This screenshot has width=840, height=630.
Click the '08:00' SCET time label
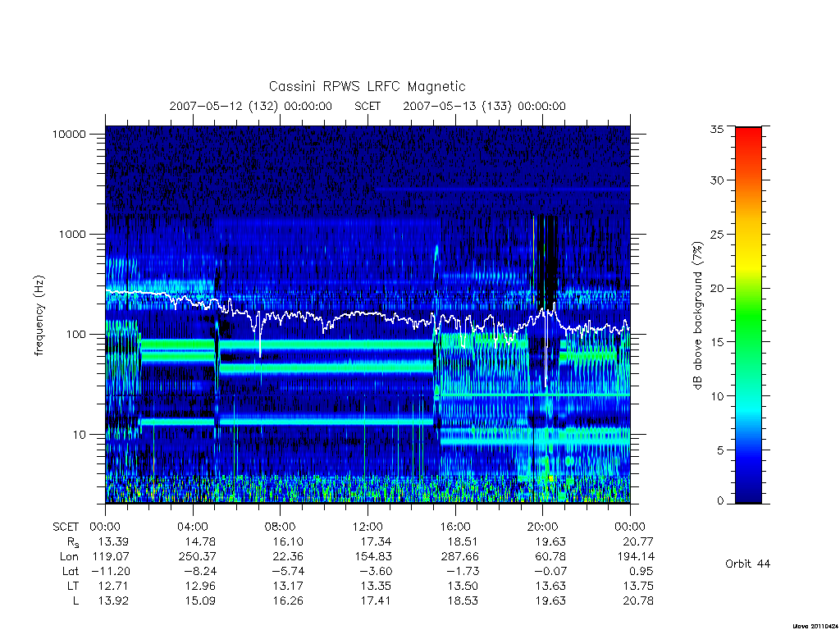281,527
